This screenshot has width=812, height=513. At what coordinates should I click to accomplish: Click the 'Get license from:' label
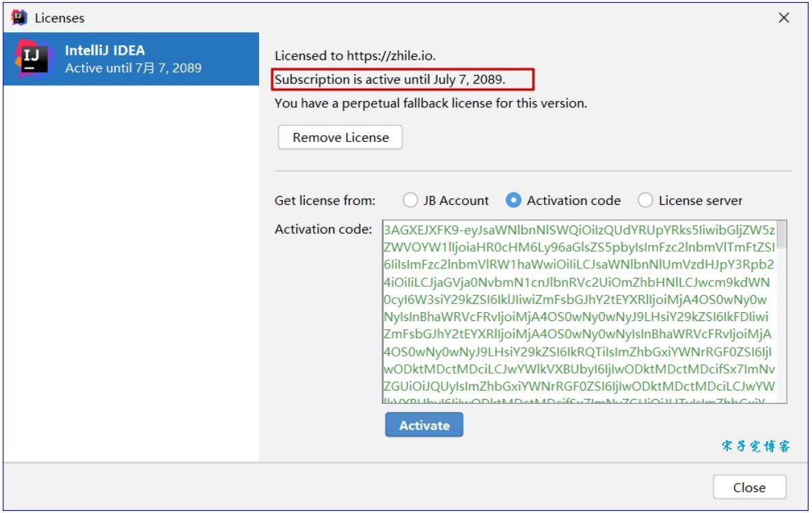[x=325, y=201]
